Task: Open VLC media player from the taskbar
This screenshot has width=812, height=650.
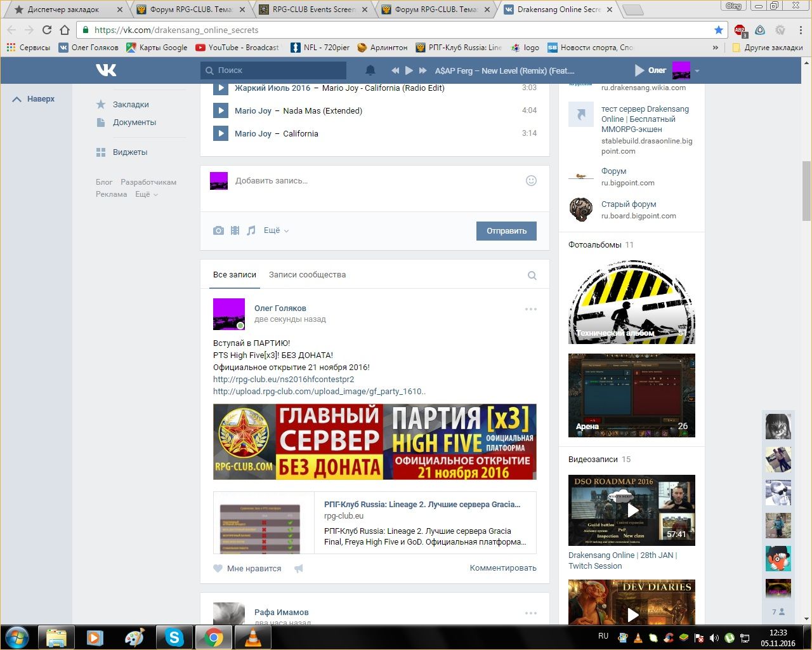Action: pos(252,637)
